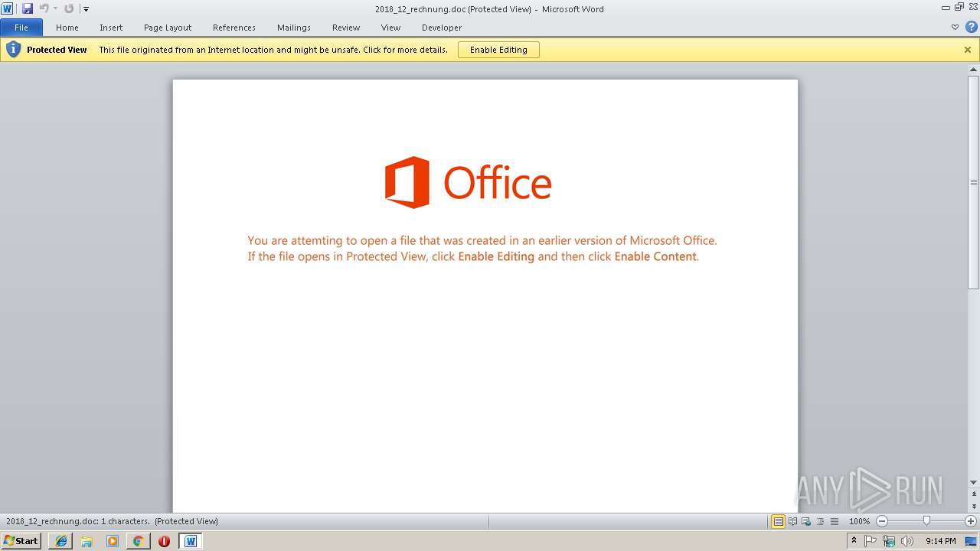The image size is (980, 551).
Task: Click the vertical scrollbar down arrow
Action: (974, 482)
